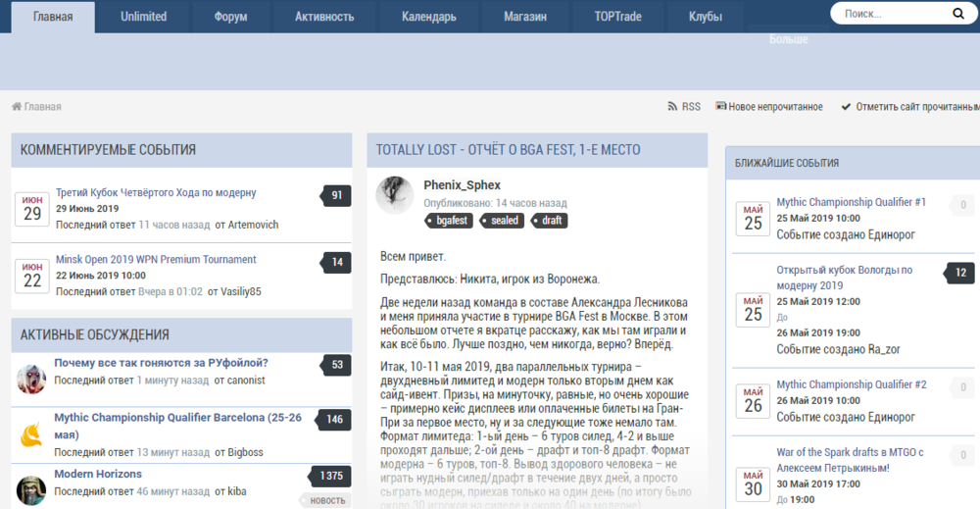Image resolution: width=980 pixels, height=509 pixels.
Task: Open the Магазин tab
Action: [x=525, y=17]
